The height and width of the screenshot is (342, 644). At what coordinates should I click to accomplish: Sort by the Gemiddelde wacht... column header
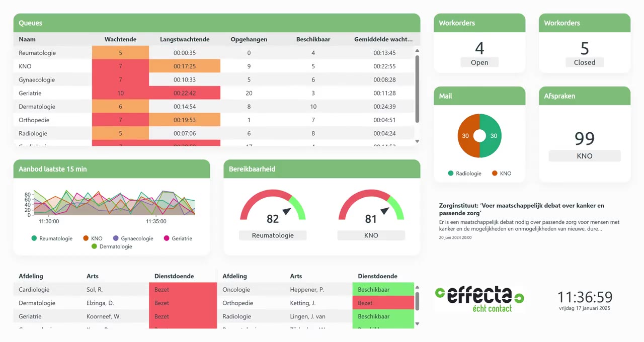point(383,39)
